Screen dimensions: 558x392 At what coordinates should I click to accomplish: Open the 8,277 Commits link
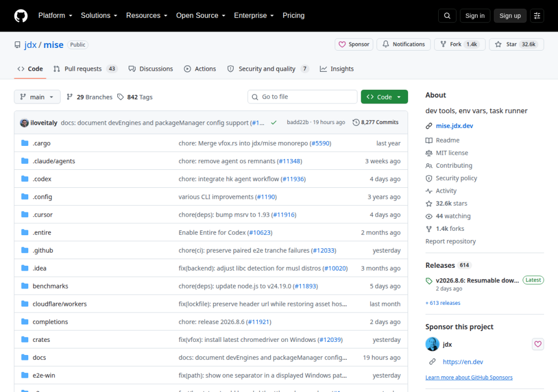(x=375, y=122)
